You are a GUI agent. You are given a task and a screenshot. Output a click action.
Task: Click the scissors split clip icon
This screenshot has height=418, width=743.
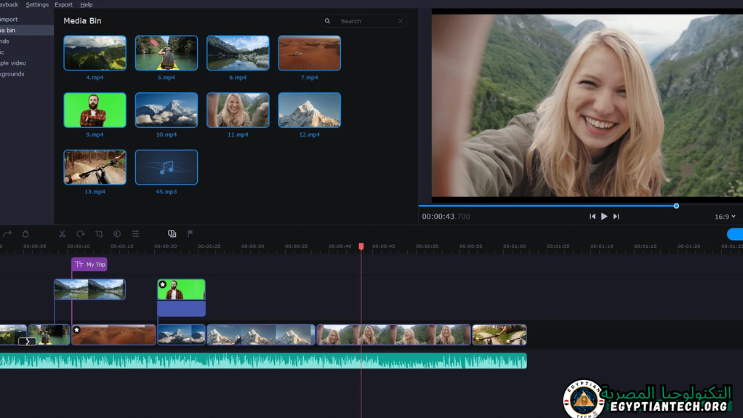click(62, 234)
